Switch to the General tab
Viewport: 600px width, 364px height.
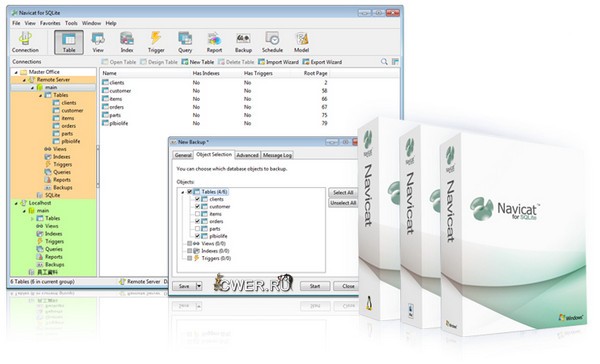click(183, 155)
